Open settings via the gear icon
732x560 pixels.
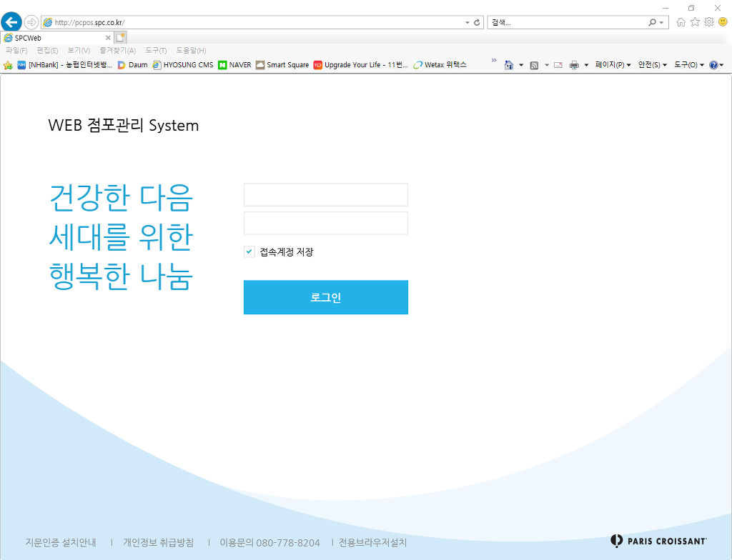click(x=709, y=22)
